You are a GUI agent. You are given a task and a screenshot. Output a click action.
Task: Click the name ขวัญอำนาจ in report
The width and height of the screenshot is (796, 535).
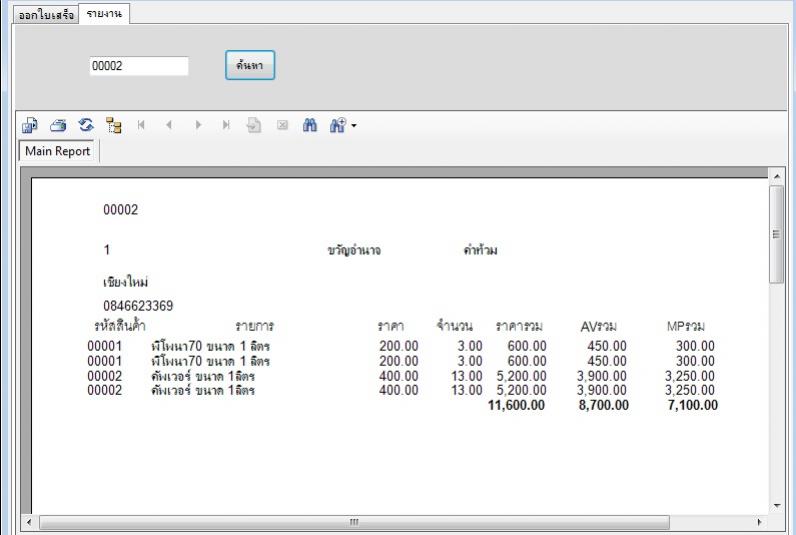[354, 250]
